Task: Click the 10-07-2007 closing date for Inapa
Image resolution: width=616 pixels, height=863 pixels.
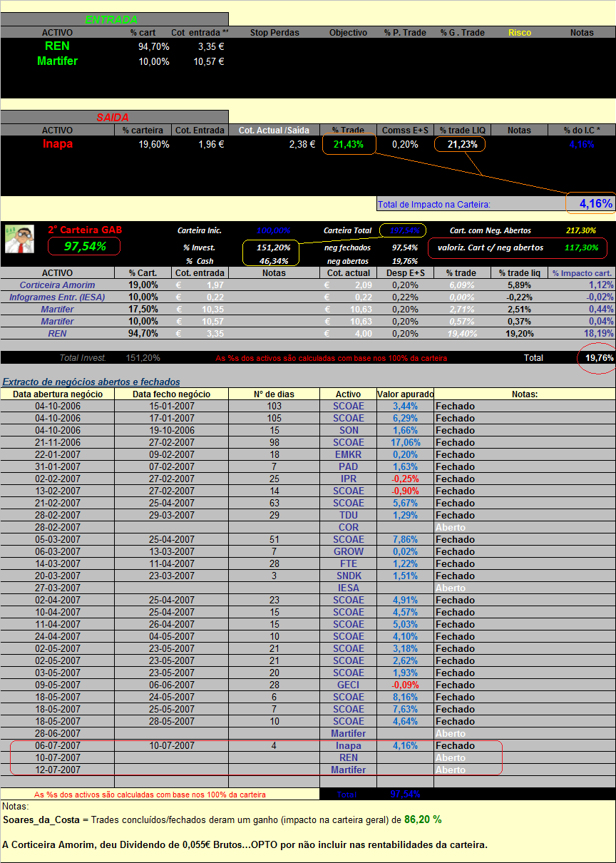Action: point(171,746)
